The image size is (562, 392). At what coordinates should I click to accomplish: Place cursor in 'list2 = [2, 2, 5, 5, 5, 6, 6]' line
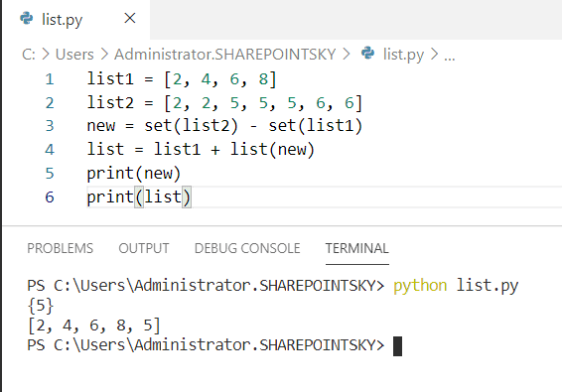click(x=224, y=103)
